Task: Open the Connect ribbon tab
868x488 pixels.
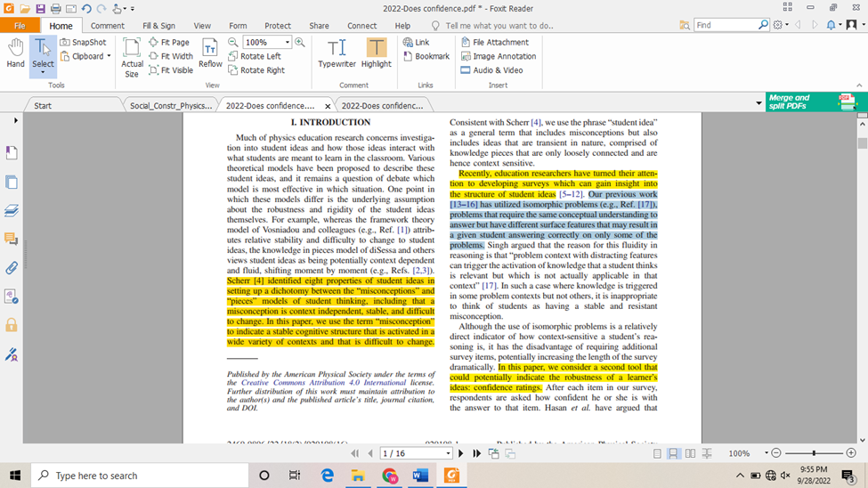Action: click(362, 26)
